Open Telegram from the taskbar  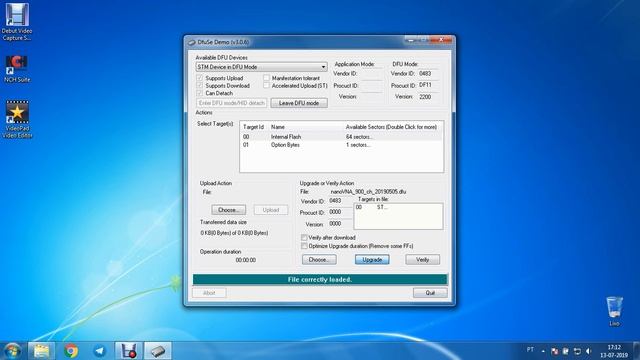pos(100,351)
